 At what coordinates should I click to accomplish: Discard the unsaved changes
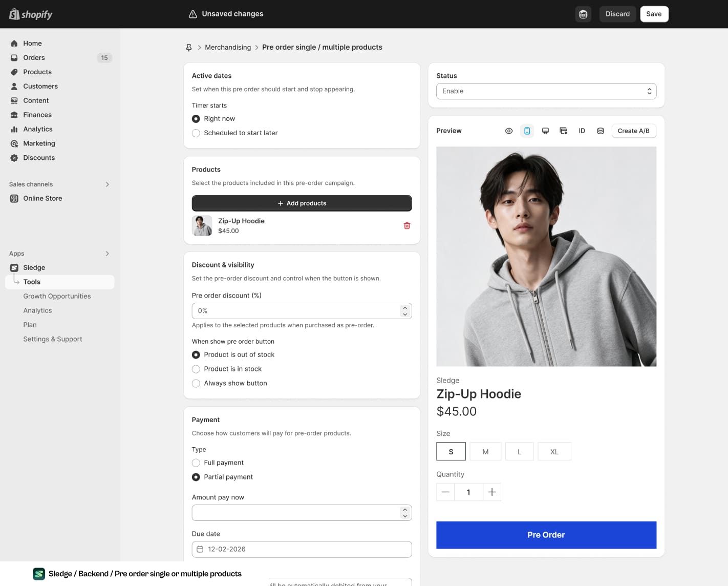click(617, 14)
